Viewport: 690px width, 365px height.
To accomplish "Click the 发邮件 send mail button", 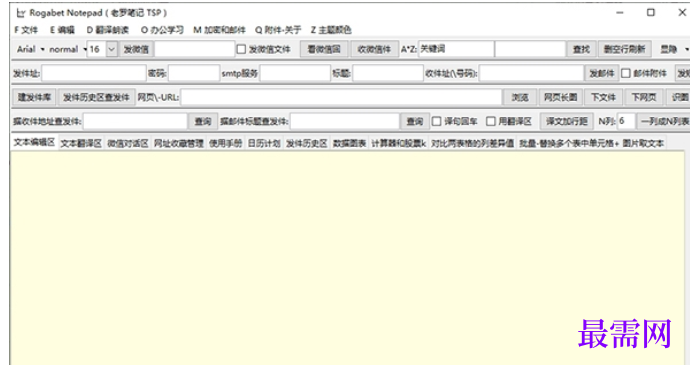I will tap(602, 74).
